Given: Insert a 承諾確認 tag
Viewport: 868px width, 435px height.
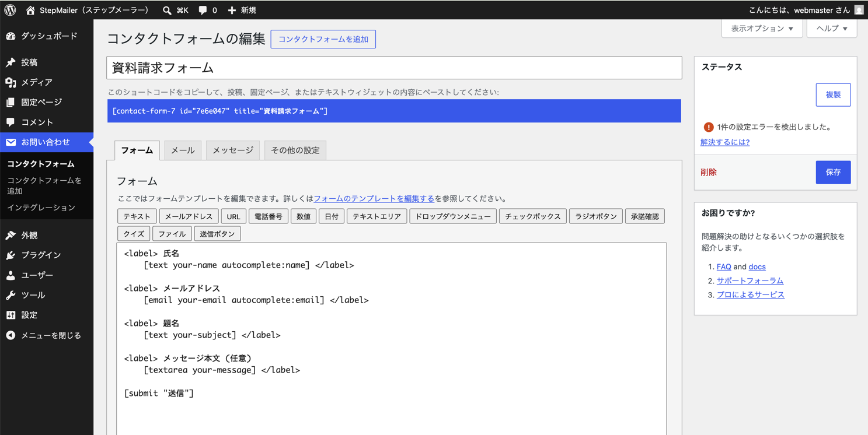Looking at the screenshot, I should [645, 216].
